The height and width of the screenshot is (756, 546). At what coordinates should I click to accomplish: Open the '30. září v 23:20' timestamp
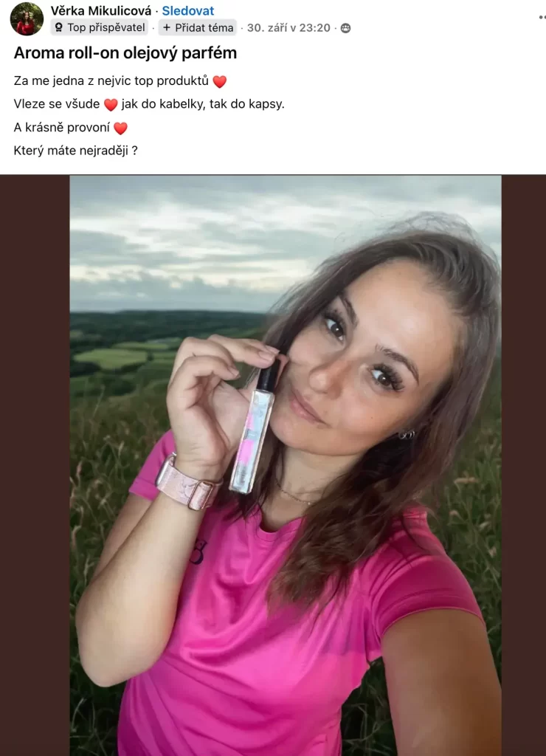pos(288,28)
